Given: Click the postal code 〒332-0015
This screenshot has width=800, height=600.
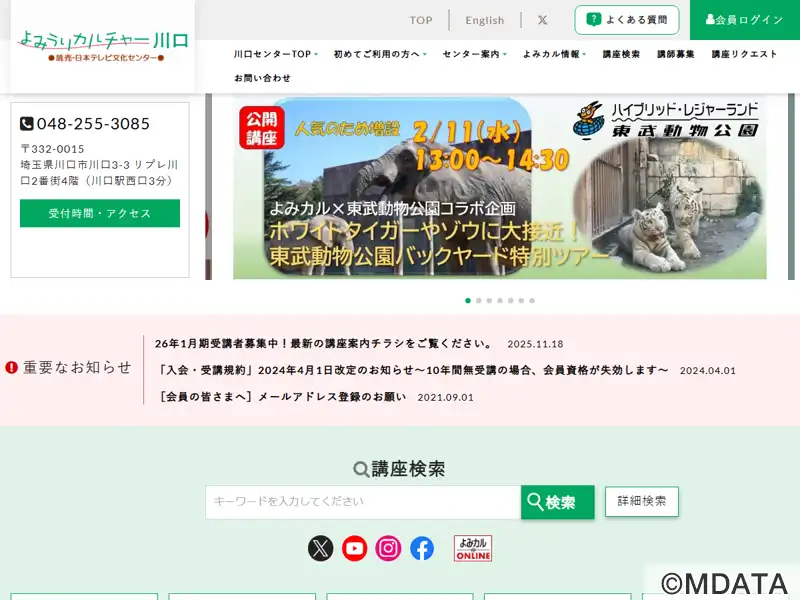Looking at the screenshot, I should tap(52, 149).
